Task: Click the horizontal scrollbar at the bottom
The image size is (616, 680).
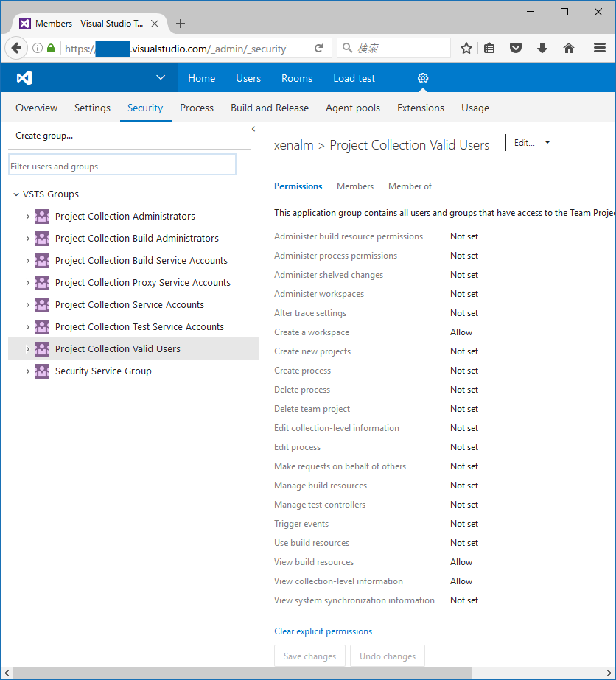Action: 243,673
